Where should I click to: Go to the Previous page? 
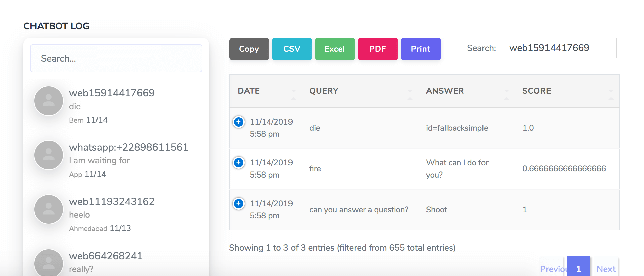point(553,269)
